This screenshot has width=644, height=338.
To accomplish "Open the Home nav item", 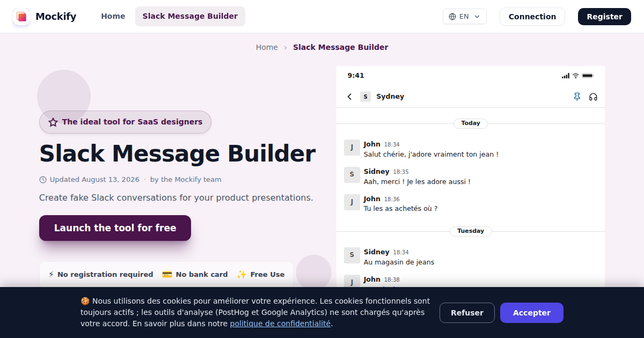I will point(113,16).
